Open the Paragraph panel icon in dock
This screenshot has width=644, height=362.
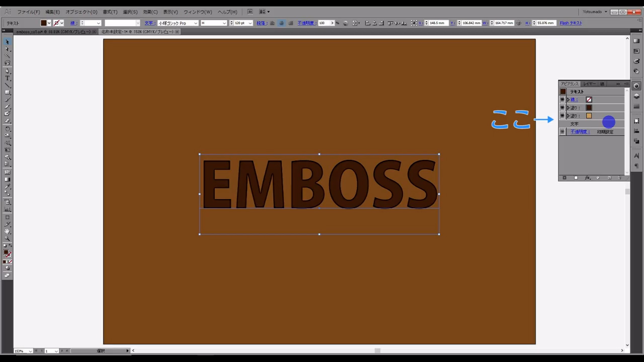click(636, 166)
